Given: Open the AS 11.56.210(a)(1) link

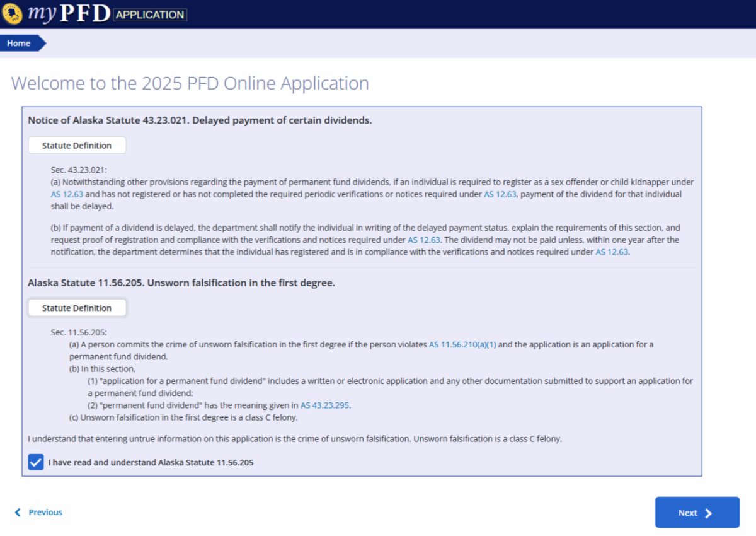Looking at the screenshot, I should click(462, 345).
